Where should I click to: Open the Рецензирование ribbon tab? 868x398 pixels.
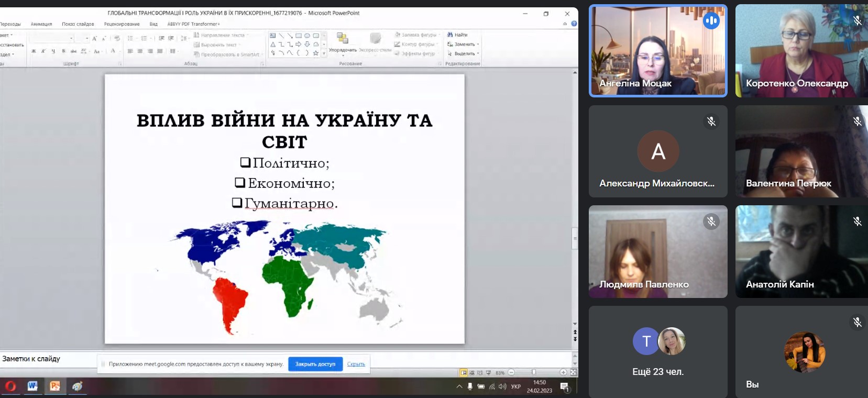122,24
